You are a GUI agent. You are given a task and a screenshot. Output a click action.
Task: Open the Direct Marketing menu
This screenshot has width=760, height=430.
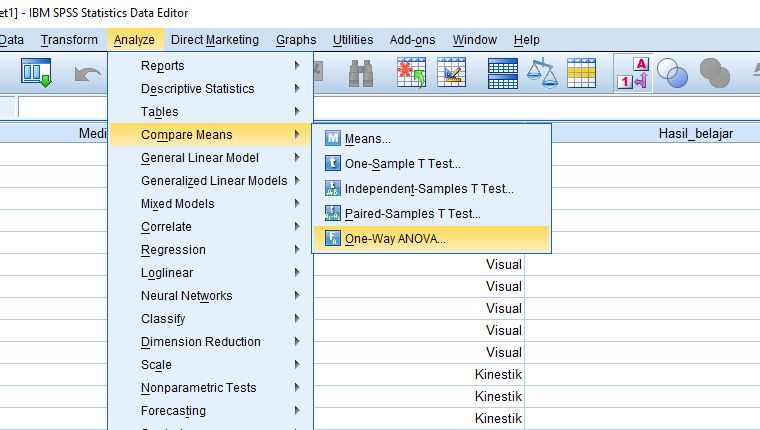[215, 40]
